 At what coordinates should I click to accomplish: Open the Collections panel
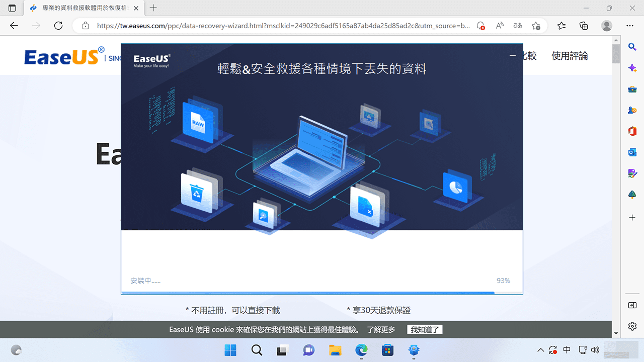tap(583, 25)
